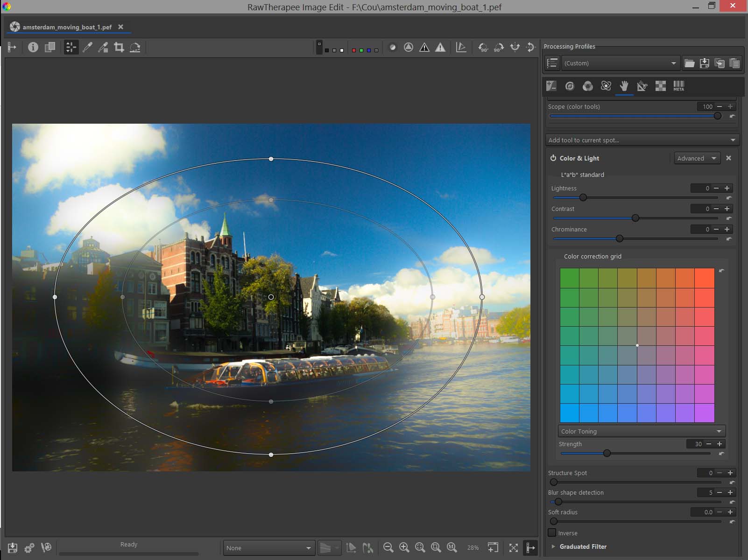Toggle before/after view button

(50, 47)
